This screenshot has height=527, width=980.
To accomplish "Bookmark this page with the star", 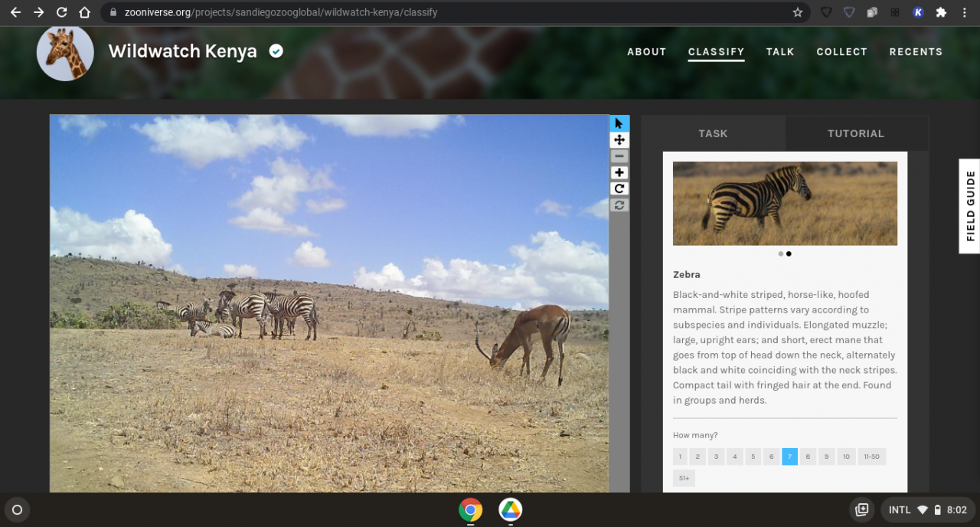I will [798, 12].
